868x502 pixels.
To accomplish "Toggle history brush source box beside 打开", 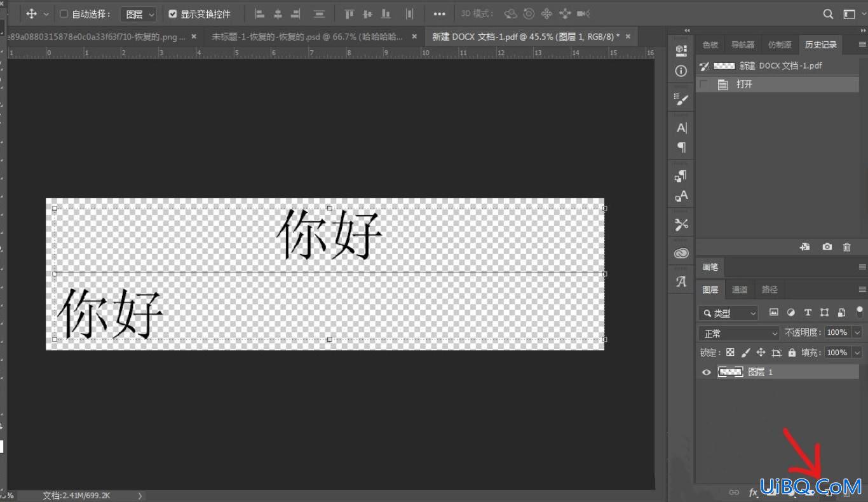I will click(703, 84).
